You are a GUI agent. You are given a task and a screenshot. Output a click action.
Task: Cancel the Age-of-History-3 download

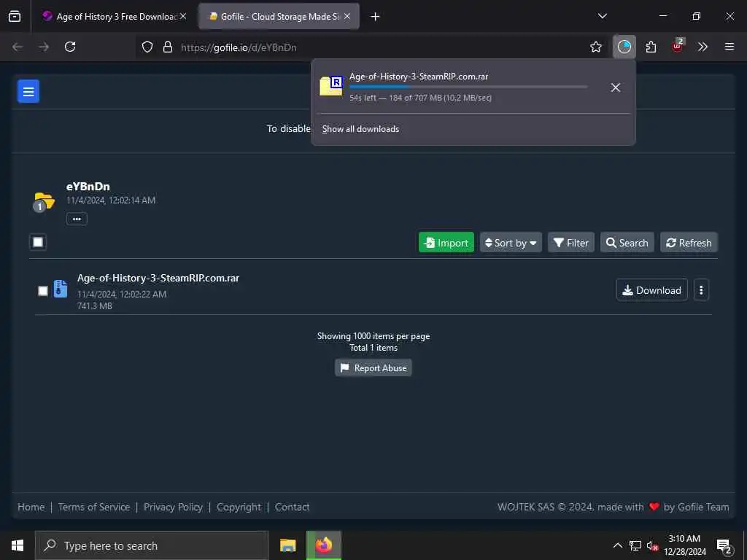point(615,87)
